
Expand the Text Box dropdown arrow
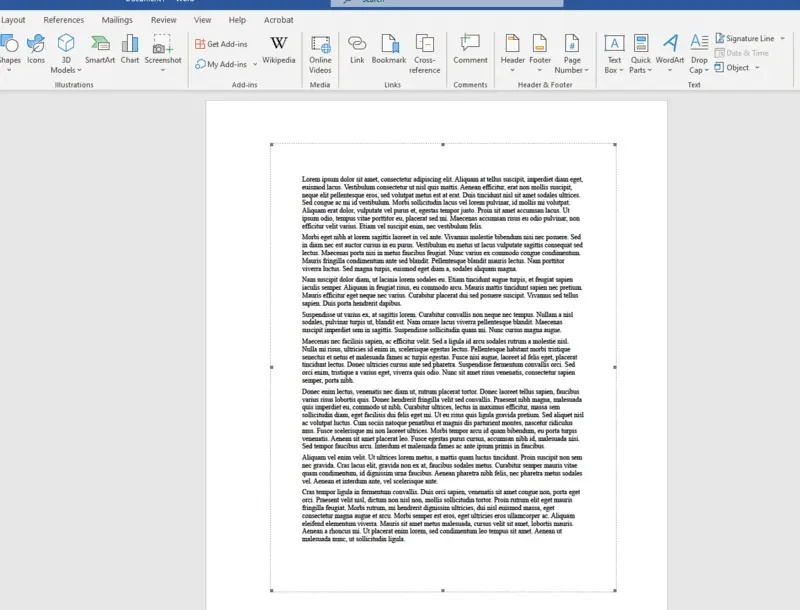tap(621, 70)
